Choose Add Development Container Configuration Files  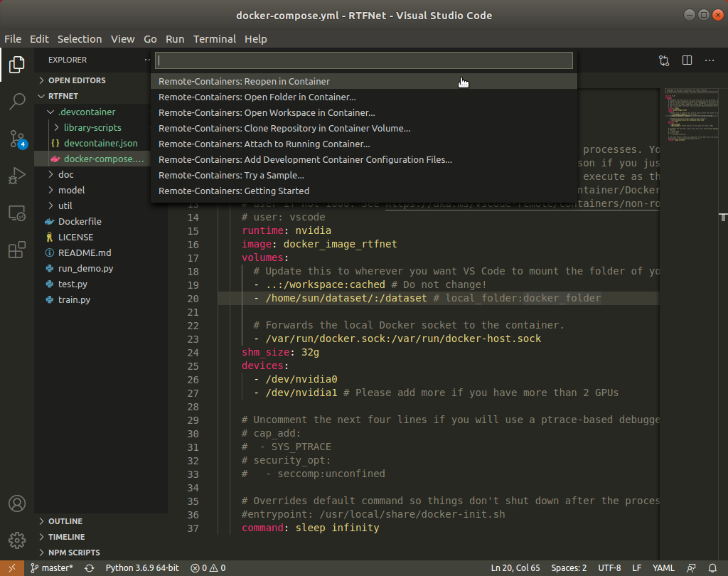(x=364, y=160)
